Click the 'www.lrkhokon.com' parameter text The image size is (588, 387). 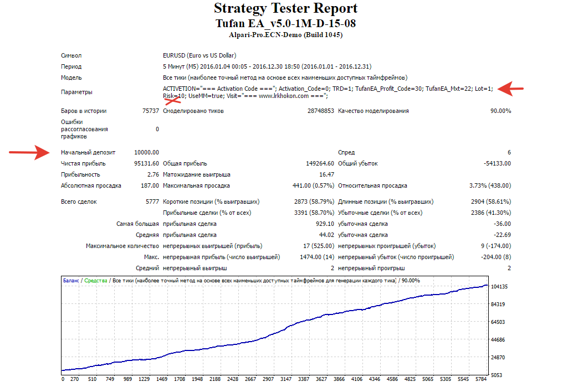click(x=284, y=96)
